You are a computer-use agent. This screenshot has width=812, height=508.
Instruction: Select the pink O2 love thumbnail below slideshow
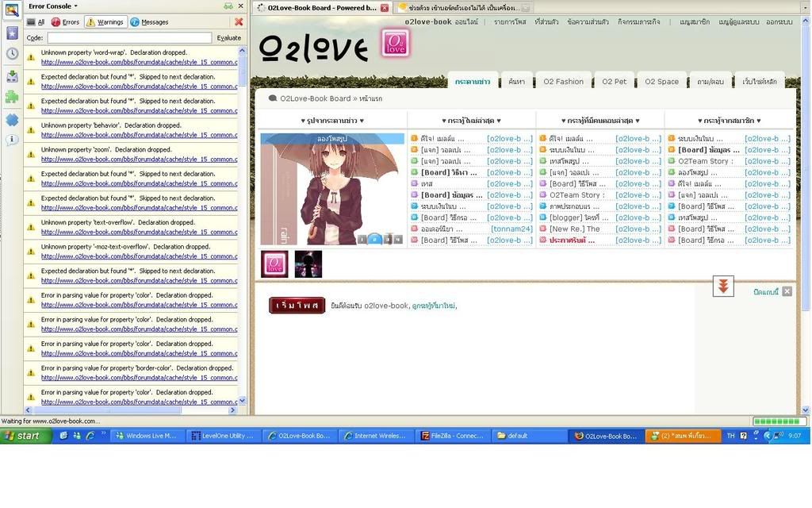(x=274, y=264)
